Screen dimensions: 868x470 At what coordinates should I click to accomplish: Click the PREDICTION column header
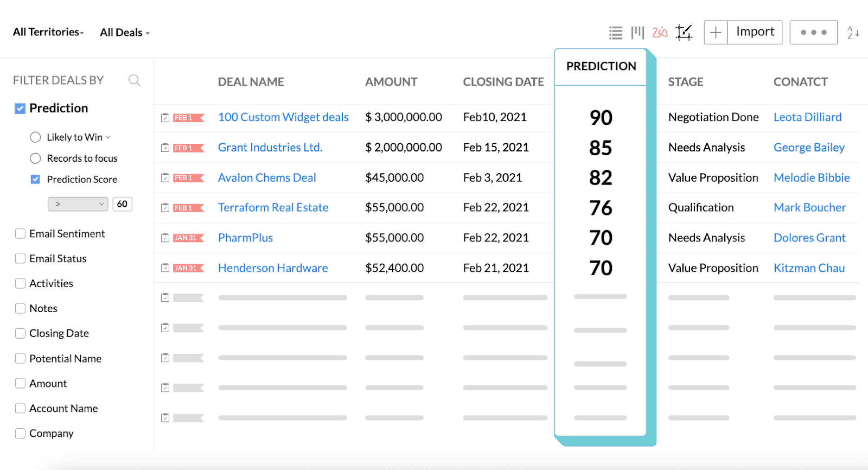click(601, 66)
